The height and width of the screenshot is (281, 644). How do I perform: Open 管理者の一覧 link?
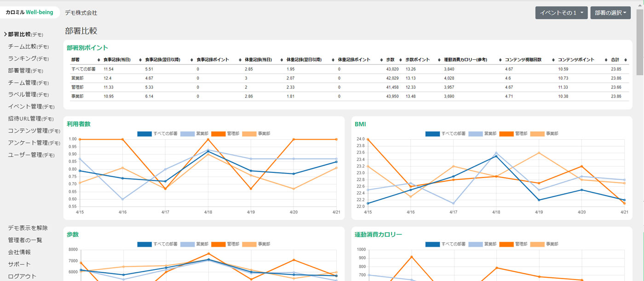click(25, 240)
